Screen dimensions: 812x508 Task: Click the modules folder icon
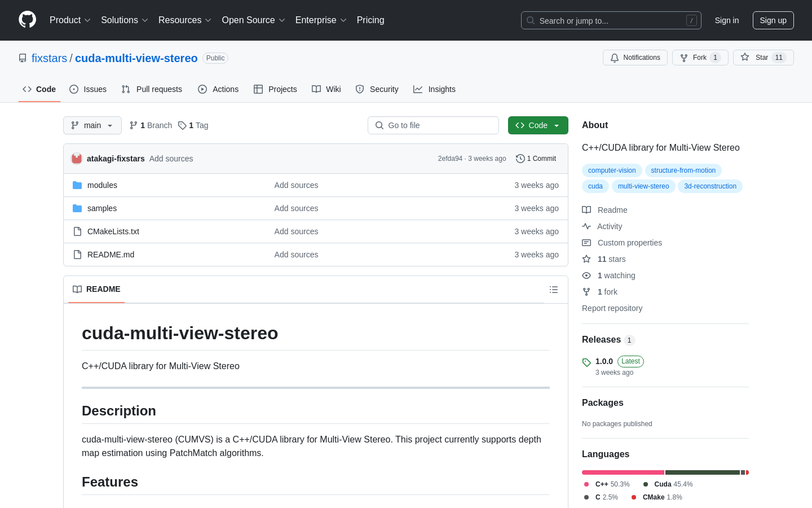coord(77,185)
